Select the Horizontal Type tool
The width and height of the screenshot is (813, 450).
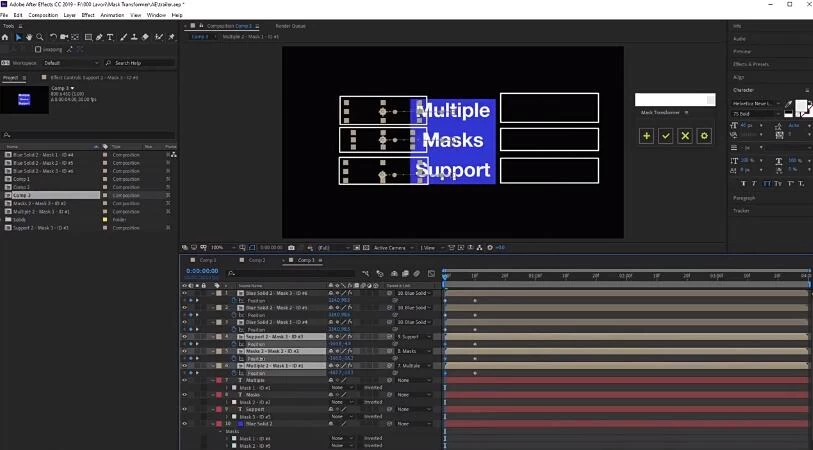point(110,37)
